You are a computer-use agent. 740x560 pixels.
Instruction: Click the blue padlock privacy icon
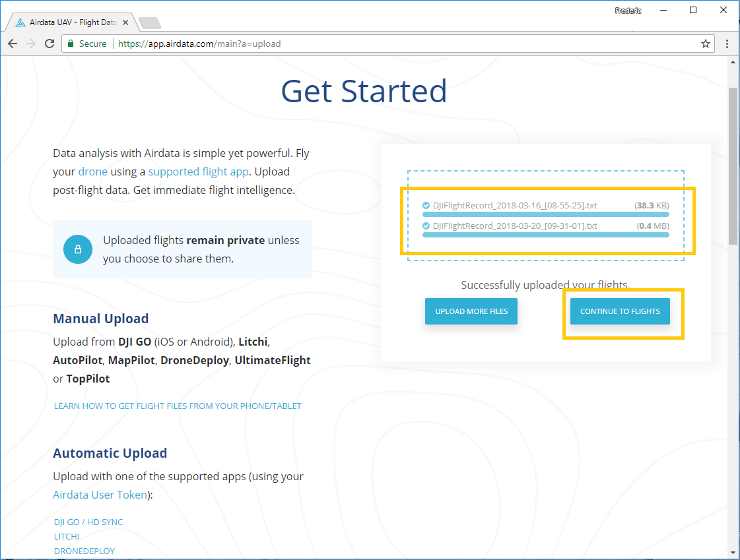[x=78, y=249]
